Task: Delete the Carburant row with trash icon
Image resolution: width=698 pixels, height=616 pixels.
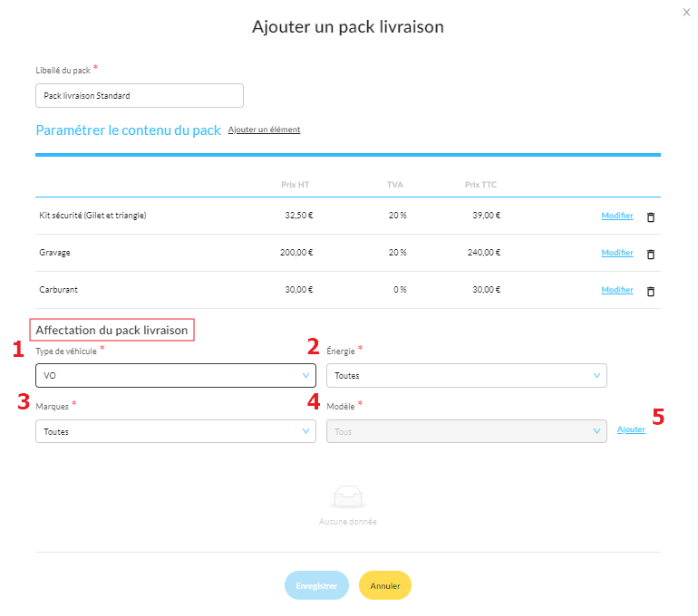Action: tap(650, 292)
